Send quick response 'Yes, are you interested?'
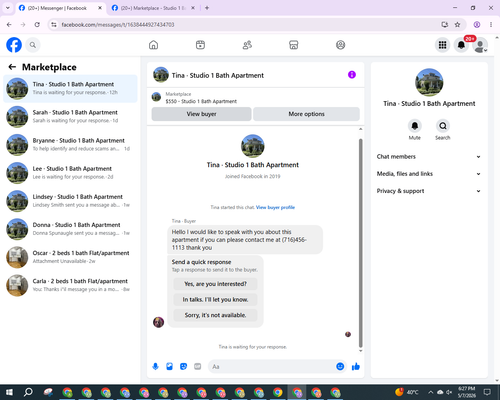 click(x=215, y=284)
